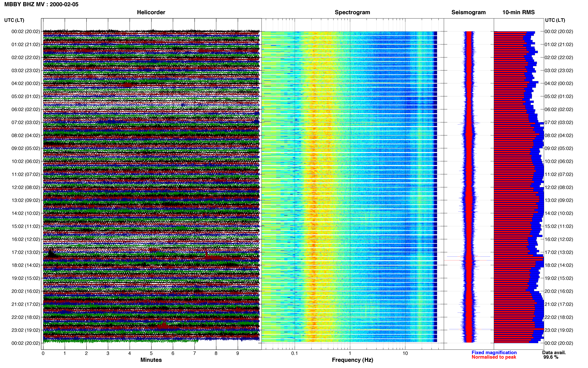The image size is (588, 368).
Task: Click the right '07:02 (03:02)' time label
Action: pyautogui.click(x=559, y=122)
